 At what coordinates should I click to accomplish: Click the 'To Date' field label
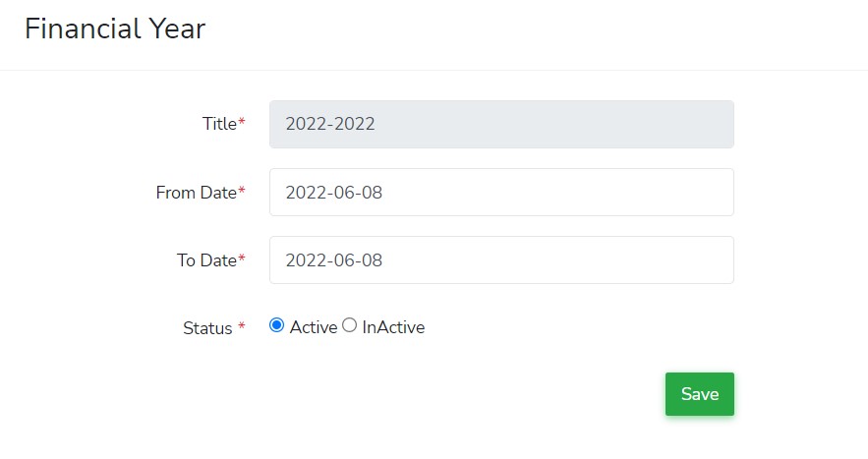coord(206,260)
